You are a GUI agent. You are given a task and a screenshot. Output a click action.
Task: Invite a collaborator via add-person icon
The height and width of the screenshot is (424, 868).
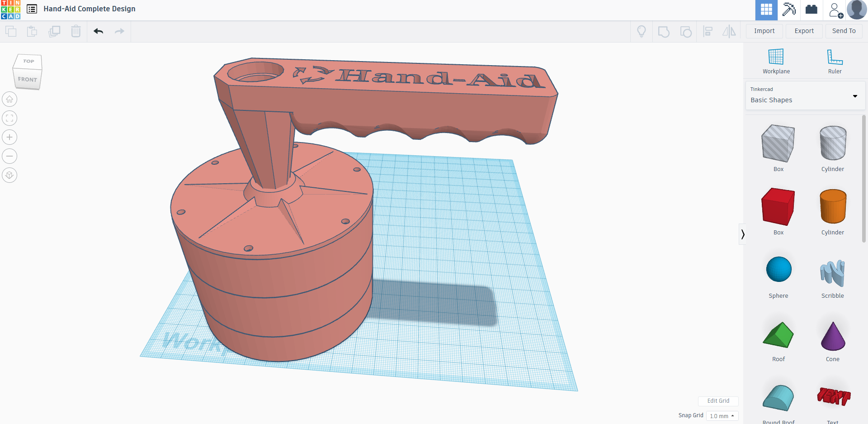click(835, 10)
